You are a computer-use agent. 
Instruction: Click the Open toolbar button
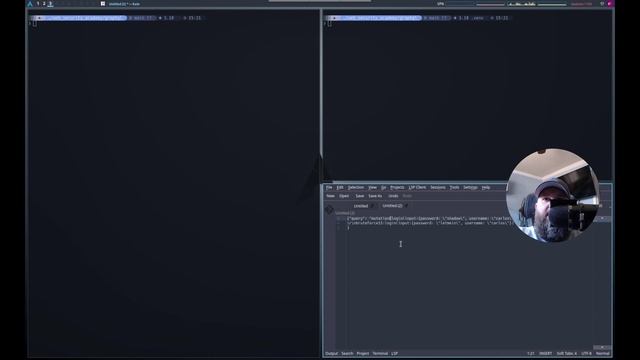pyautogui.click(x=344, y=196)
